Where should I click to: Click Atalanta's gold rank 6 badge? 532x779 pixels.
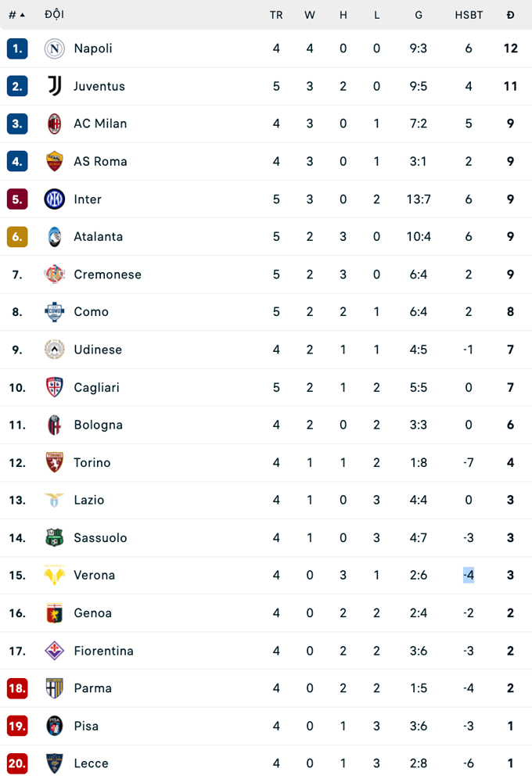pyautogui.click(x=17, y=236)
